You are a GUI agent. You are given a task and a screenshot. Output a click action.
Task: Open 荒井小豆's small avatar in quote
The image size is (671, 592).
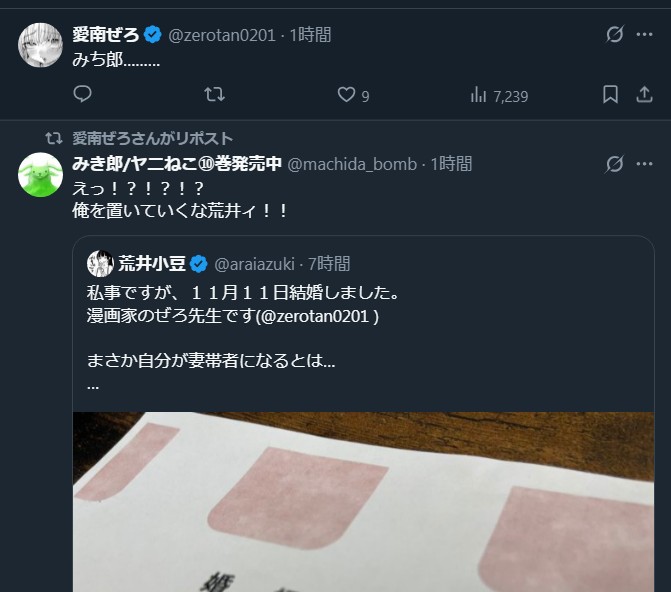click(x=100, y=264)
